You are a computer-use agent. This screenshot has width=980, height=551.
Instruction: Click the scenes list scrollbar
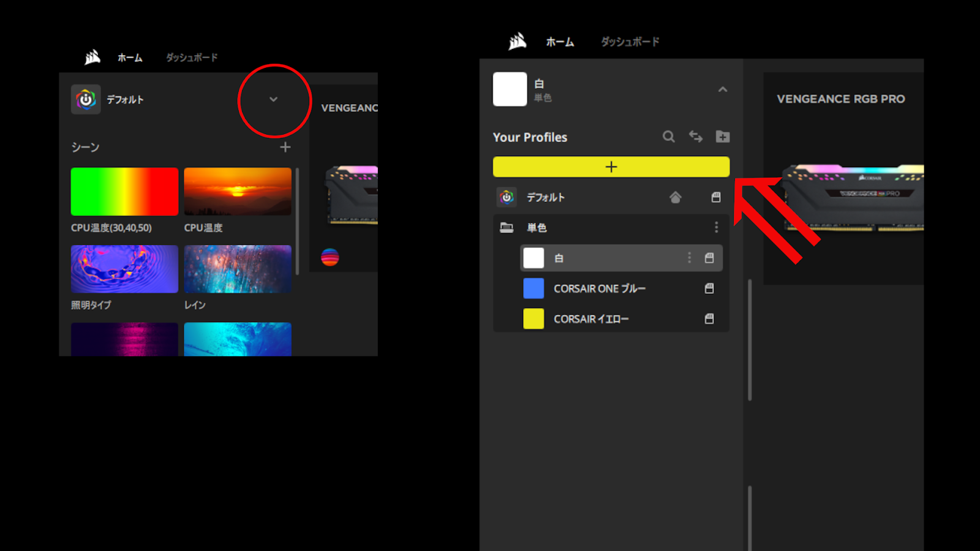297,220
